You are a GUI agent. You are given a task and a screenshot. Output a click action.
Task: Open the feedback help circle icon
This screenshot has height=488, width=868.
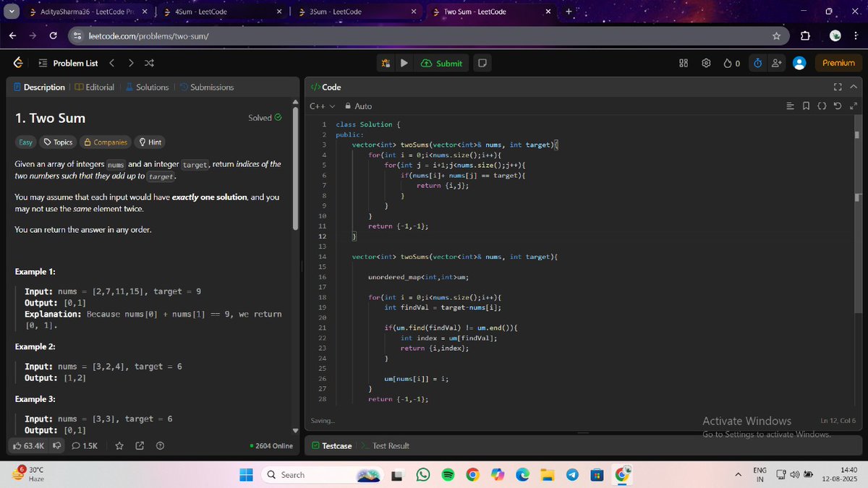coord(161,445)
